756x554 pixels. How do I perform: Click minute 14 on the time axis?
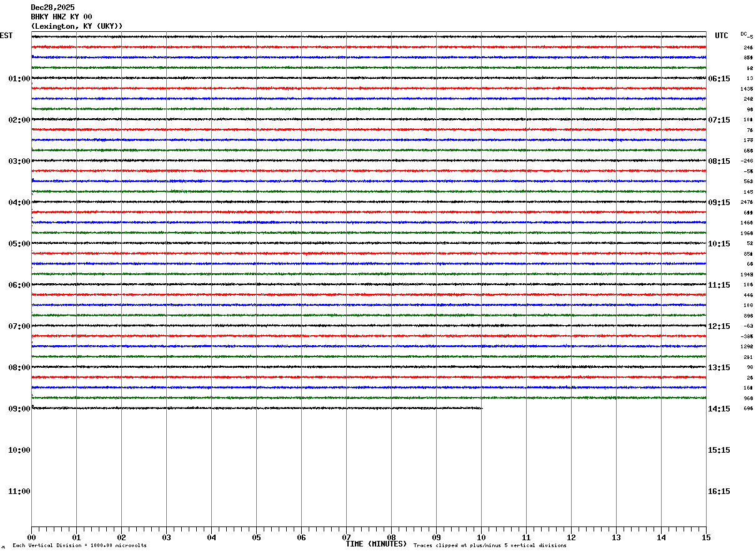[661, 537]
